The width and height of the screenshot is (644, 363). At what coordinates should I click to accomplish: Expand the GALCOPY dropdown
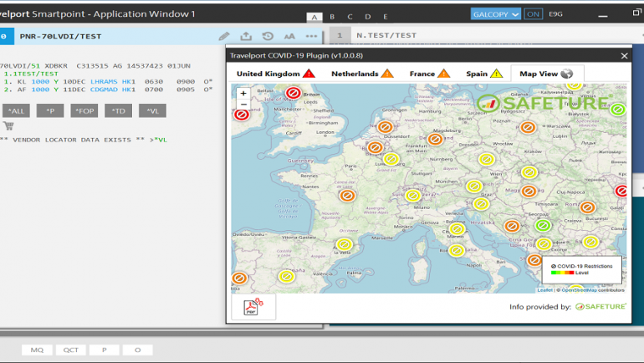tap(496, 14)
